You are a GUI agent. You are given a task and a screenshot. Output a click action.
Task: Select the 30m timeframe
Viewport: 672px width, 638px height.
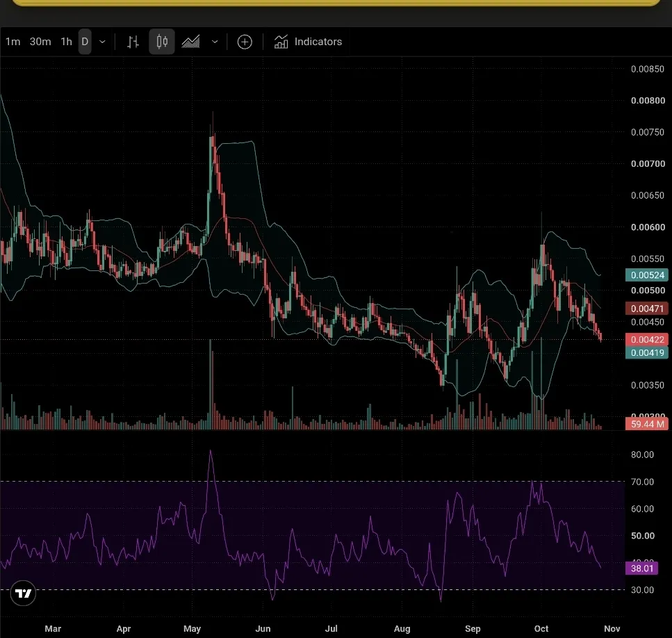(x=40, y=42)
